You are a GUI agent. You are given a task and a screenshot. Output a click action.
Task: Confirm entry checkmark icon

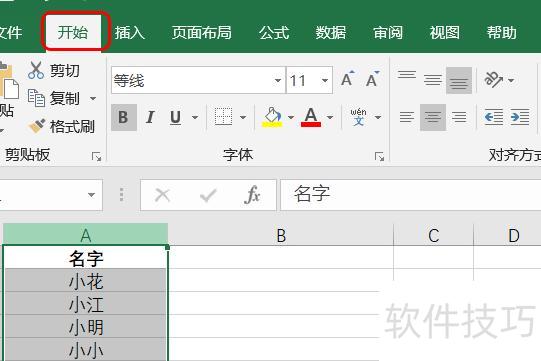(x=208, y=195)
